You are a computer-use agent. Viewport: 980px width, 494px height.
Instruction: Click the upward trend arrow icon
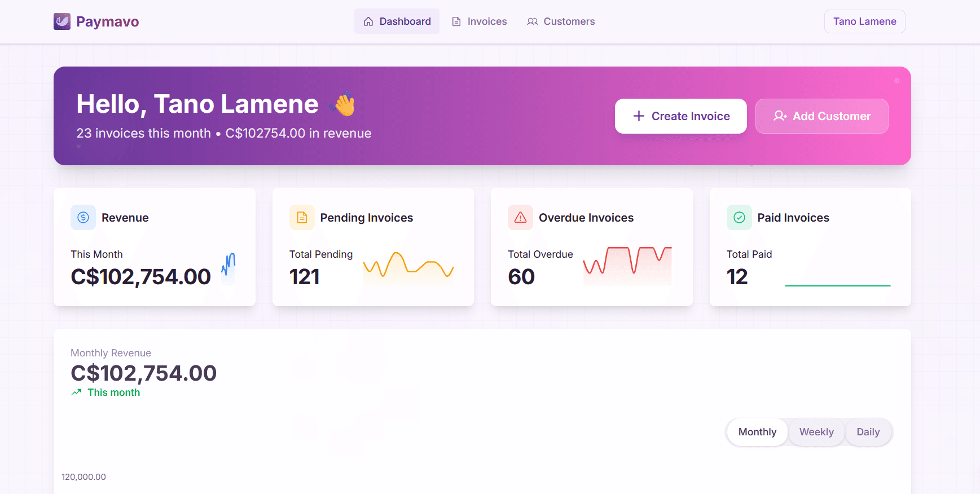[76, 392]
